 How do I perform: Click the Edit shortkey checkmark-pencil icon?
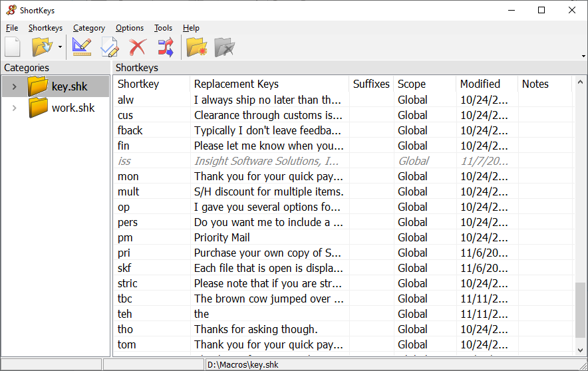coord(110,47)
